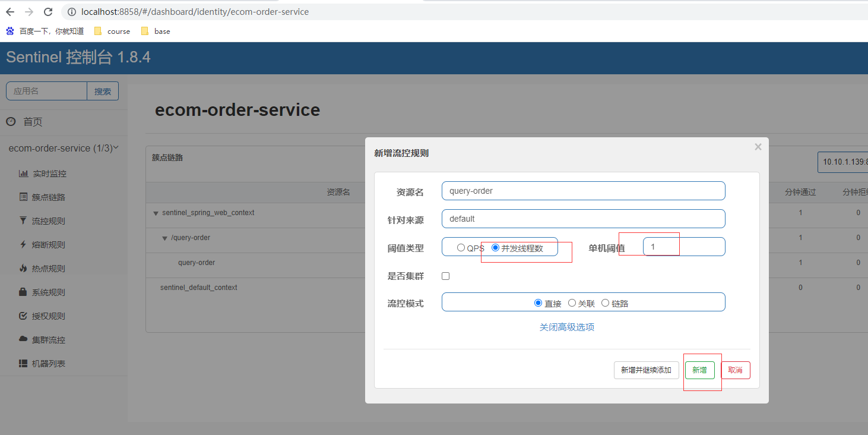Click the 首页 dashboard icon

click(x=11, y=121)
